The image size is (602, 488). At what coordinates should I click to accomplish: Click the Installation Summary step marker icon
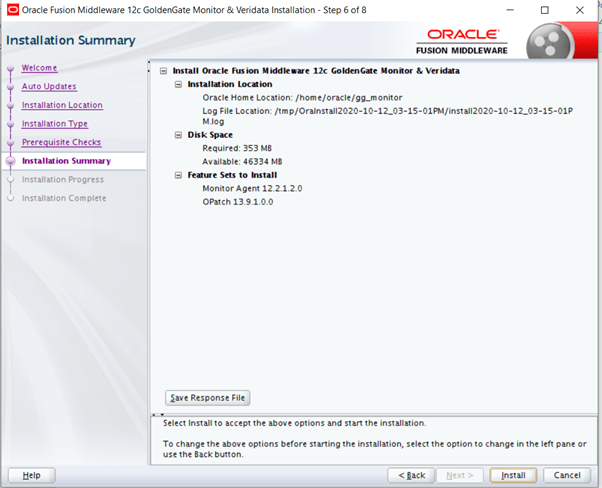12,161
